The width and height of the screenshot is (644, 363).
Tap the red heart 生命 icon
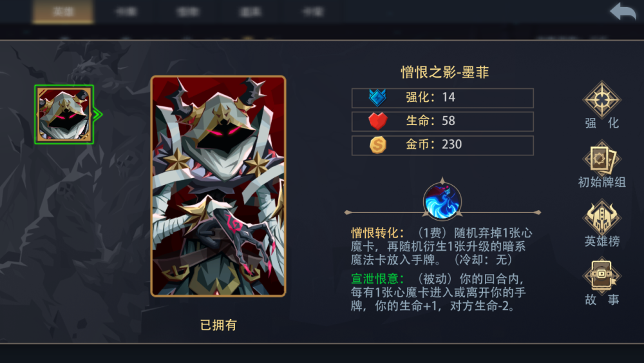(x=377, y=121)
